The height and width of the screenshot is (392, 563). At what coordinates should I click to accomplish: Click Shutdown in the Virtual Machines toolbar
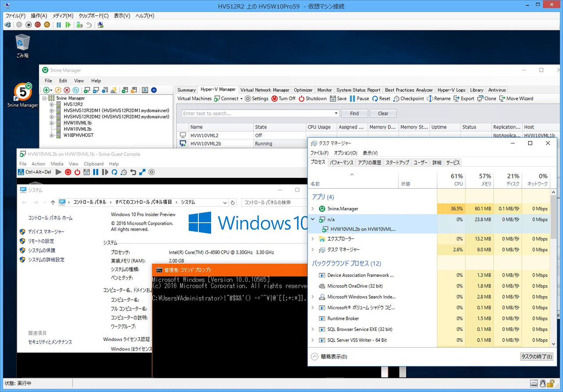coord(313,99)
